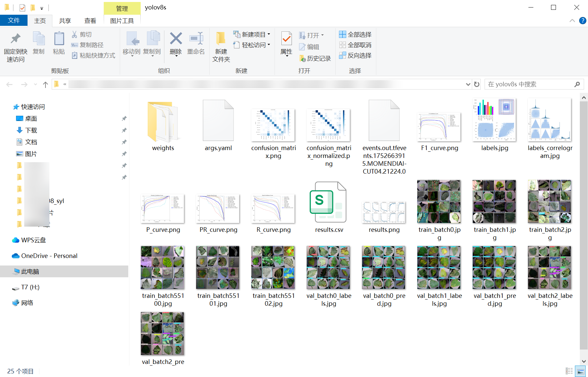Viewport: 588px width, 377px height.
Task: Open recent locations dropdown arrow
Action: (x=36, y=84)
